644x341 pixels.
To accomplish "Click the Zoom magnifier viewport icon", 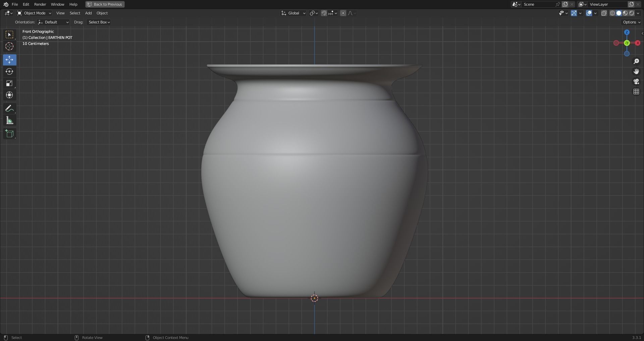I will pyautogui.click(x=636, y=61).
